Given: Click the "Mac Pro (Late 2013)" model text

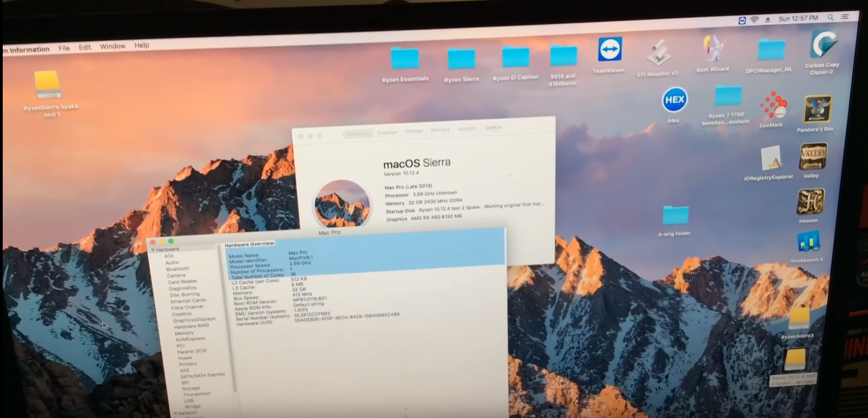Looking at the screenshot, I should pos(408,187).
